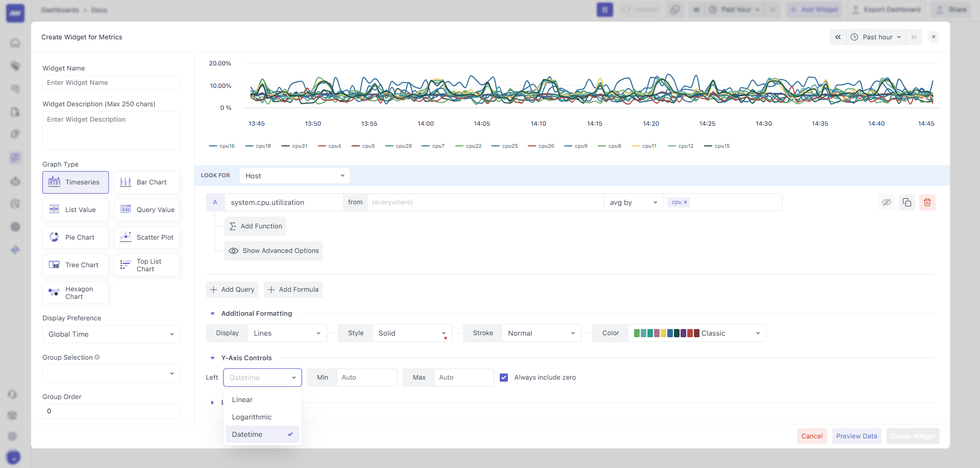
Task: Pick the Hexagon Chart graph type
Action: click(75, 292)
